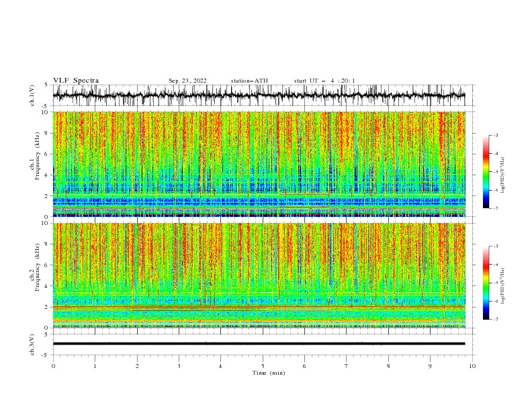532x411 pixels.
Task: Click the ch.2 spectrogram plot
Action: pos(259,275)
